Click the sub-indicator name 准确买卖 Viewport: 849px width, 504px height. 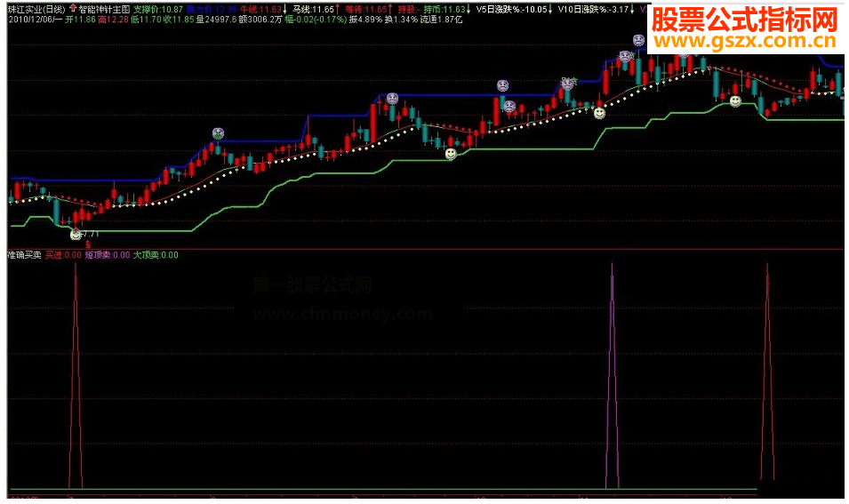click(x=24, y=255)
